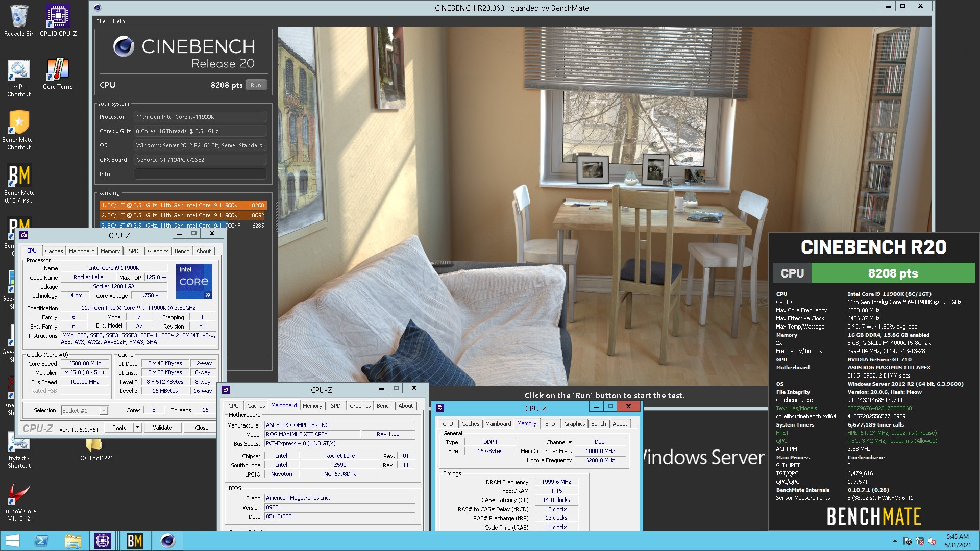This screenshot has height=551, width=980.
Task: Launch TurboV Core V1.10.12 icon
Action: point(19,503)
